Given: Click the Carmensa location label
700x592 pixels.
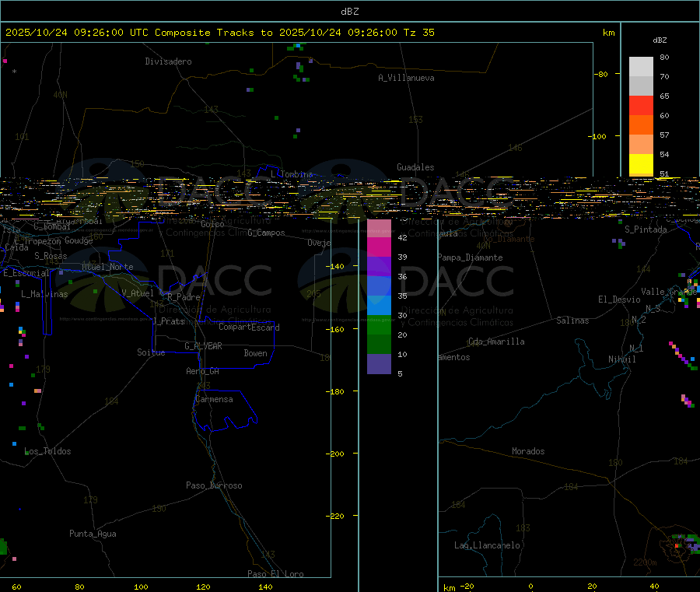Looking at the screenshot, I should pyautogui.click(x=214, y=399).
